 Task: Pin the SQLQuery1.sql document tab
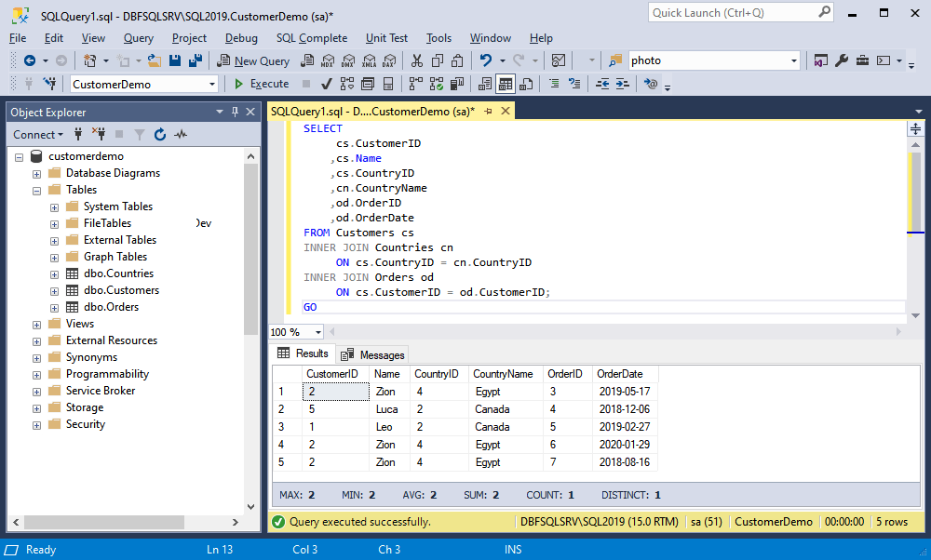[492, 109]
